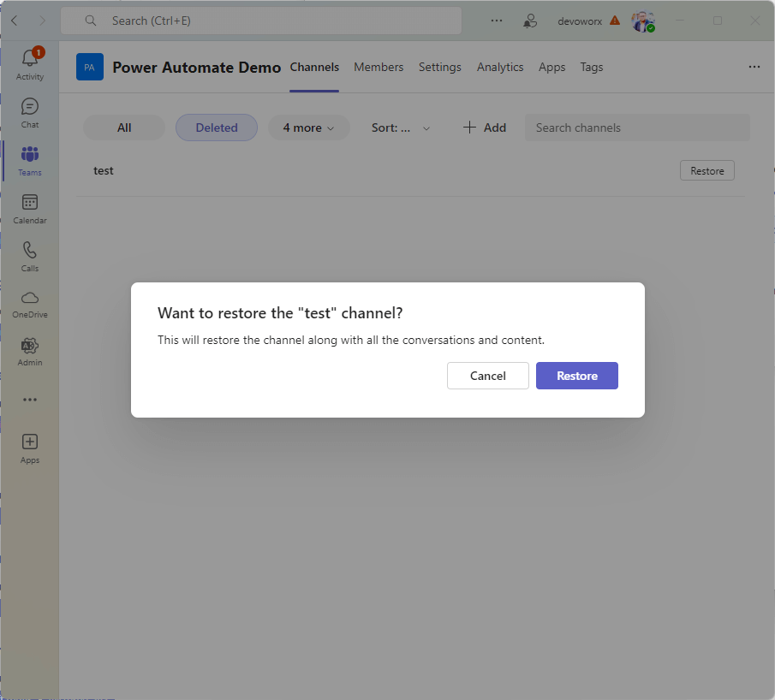Click the Add channel button
The width and height of the screenshot is (775, 700).
point(485,128)
